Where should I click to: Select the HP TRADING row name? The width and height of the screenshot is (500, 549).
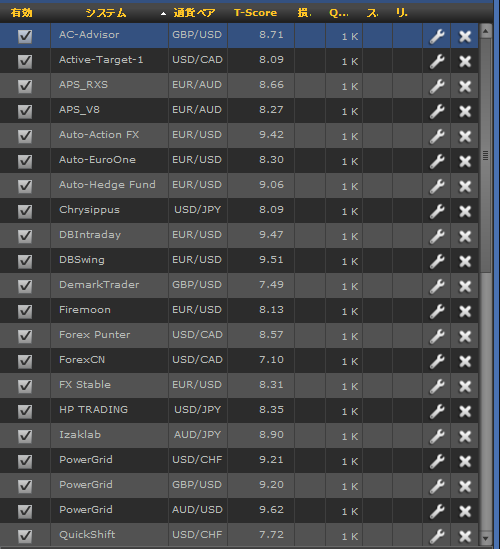coord(93,410)
